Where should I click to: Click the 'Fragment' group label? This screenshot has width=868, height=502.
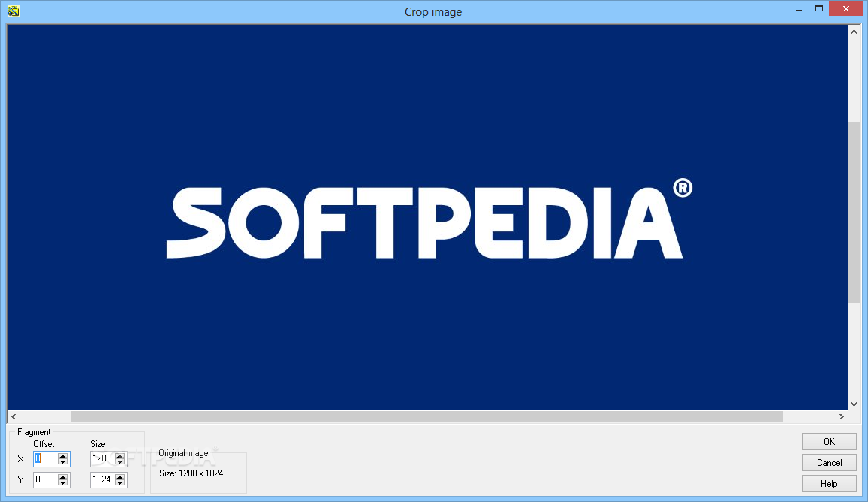34,432
